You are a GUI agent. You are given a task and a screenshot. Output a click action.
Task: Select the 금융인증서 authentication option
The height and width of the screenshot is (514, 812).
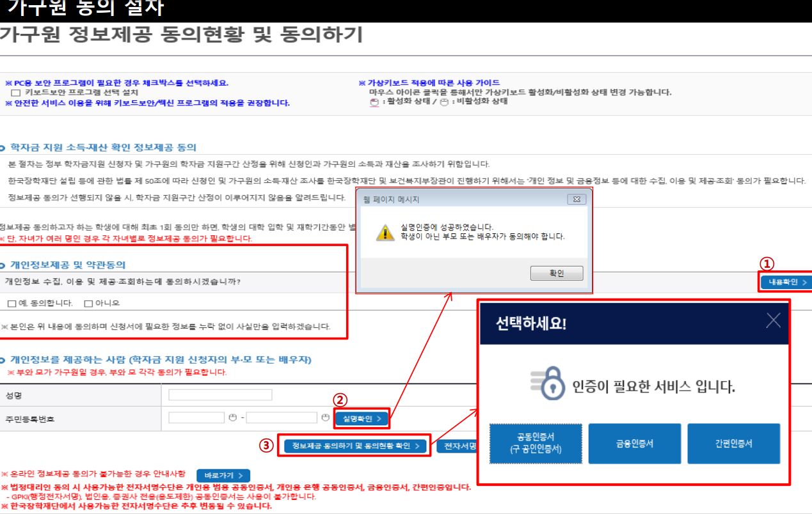click(634, 443)
